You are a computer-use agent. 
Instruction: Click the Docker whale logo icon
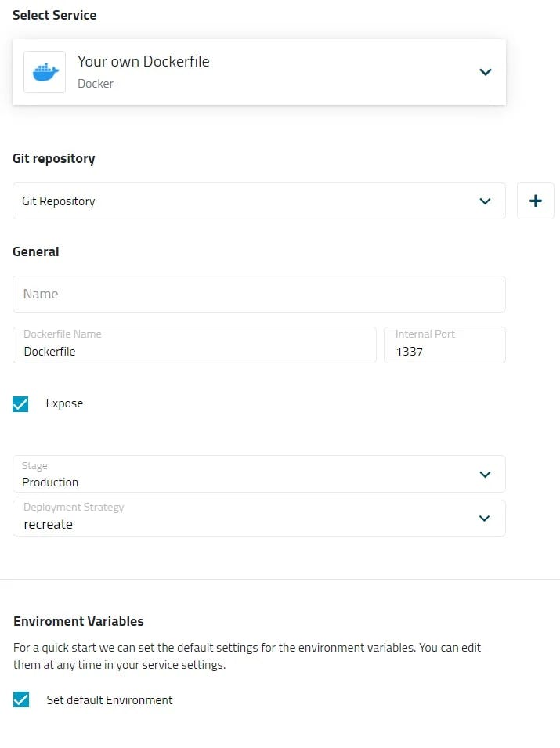tap(44, 71)
